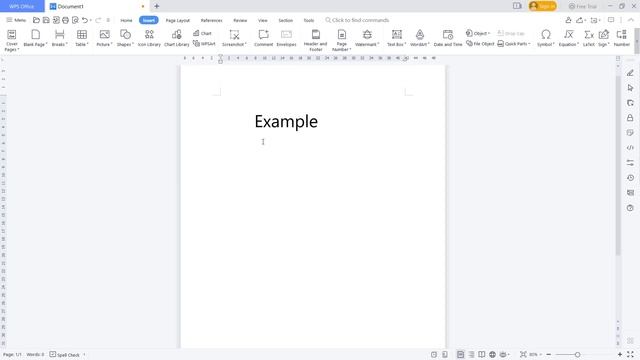640x360 pixels.
Task: Switch to Print Layout view
Action: click(x=460, y=355)
